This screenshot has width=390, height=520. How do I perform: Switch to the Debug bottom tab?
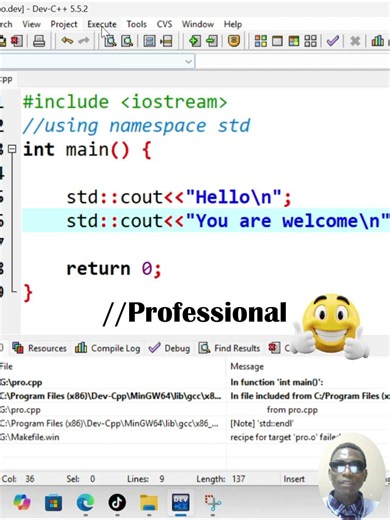[169, 348]
